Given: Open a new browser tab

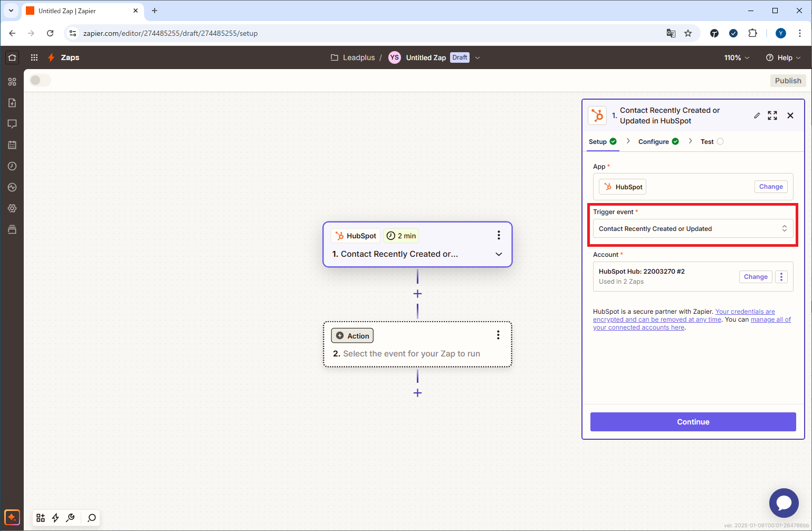Looking at the screenshot, I should [x=155, y=11].
